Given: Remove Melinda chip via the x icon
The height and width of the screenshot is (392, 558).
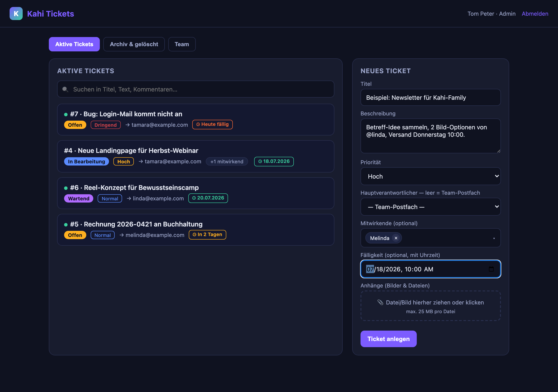Looking at the screenshot, I should (x=396, y=238).
